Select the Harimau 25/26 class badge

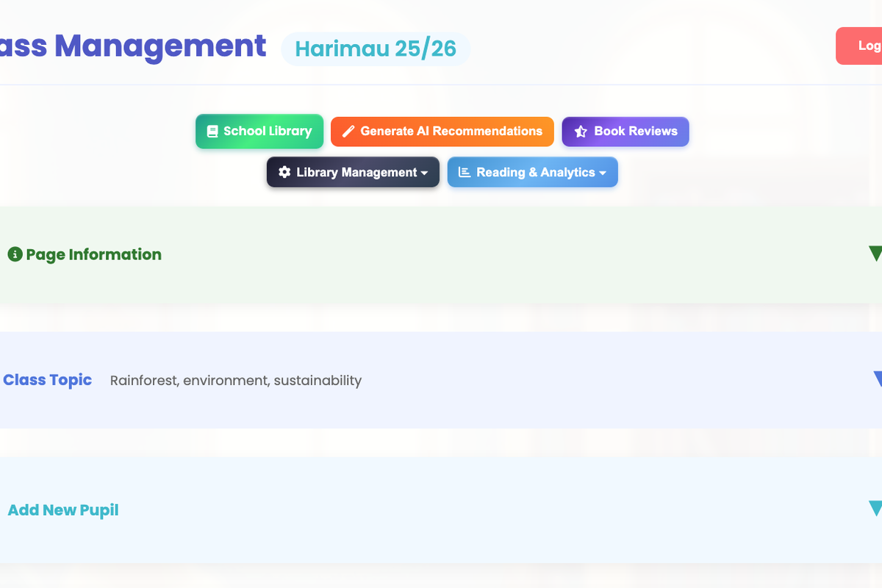(x=376, y=49)
